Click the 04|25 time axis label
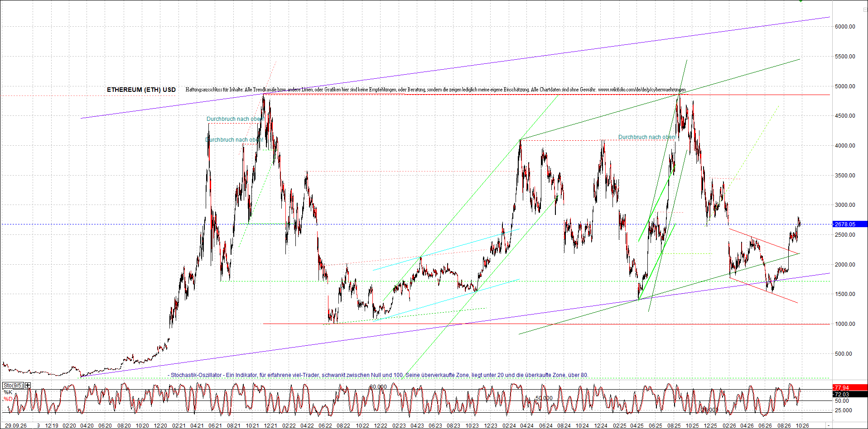This screenshot has height=429, width=868. (x=637, y=426)
